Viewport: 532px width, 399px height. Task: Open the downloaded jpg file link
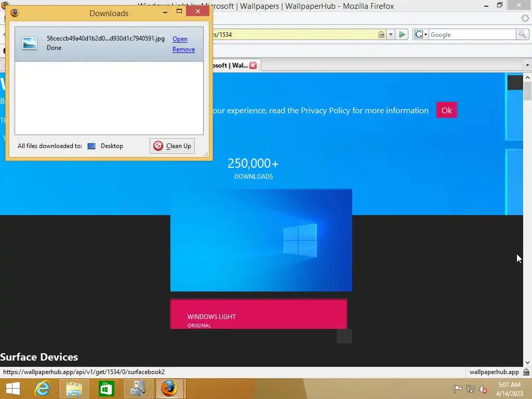coord(180,38)
